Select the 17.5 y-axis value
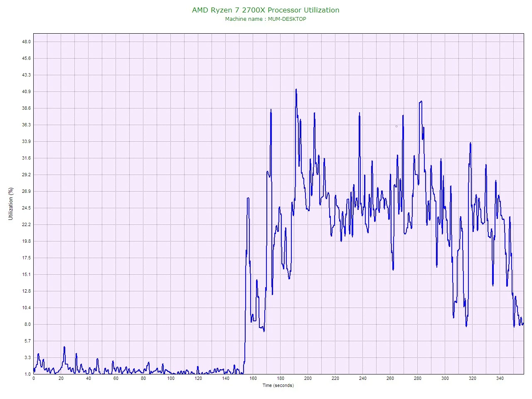 pos(26,258)
